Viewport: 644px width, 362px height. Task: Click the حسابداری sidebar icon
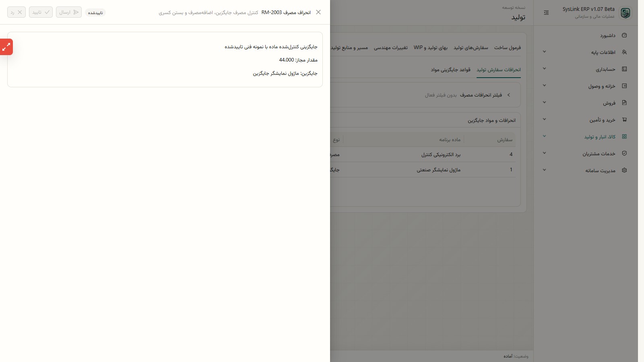624,69
